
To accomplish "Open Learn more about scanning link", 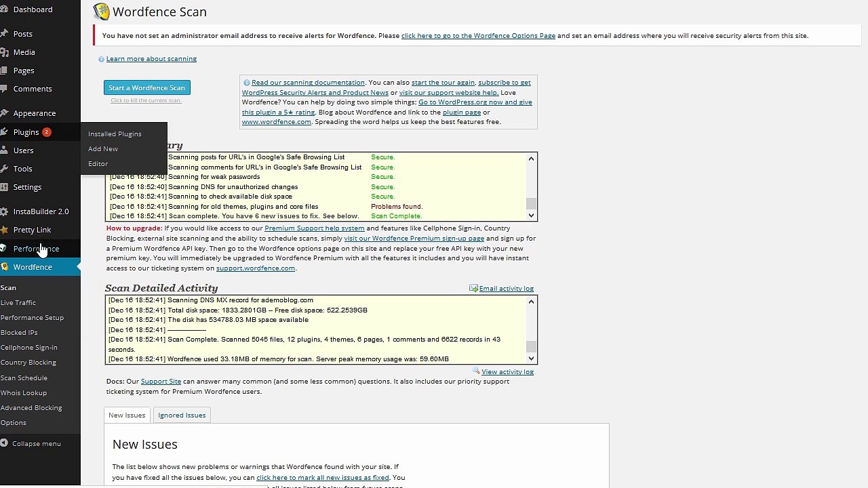I will (x=151, y=59).
